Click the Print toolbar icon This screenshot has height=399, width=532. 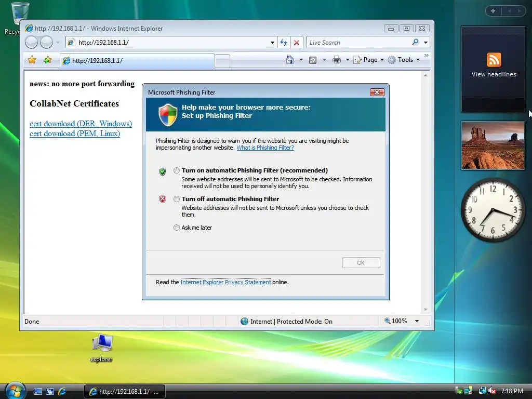(337, 60)
